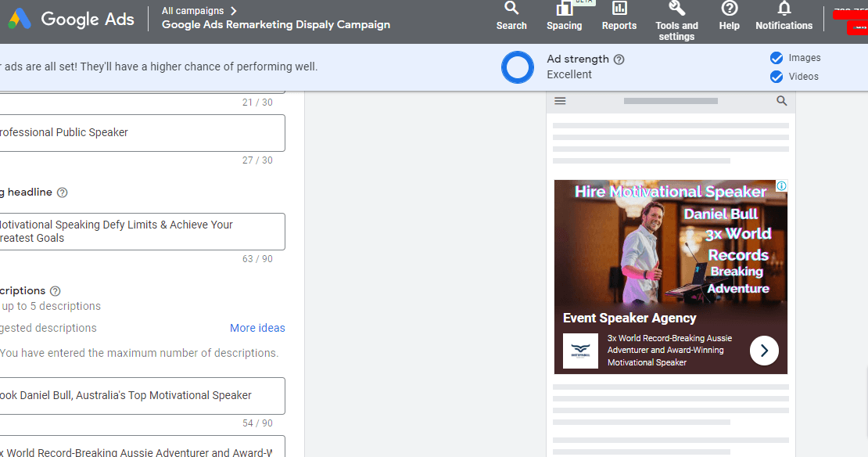This screenshot has width=868, height=457.
Task: Click the long headline text field
Action: pos(141,232)
